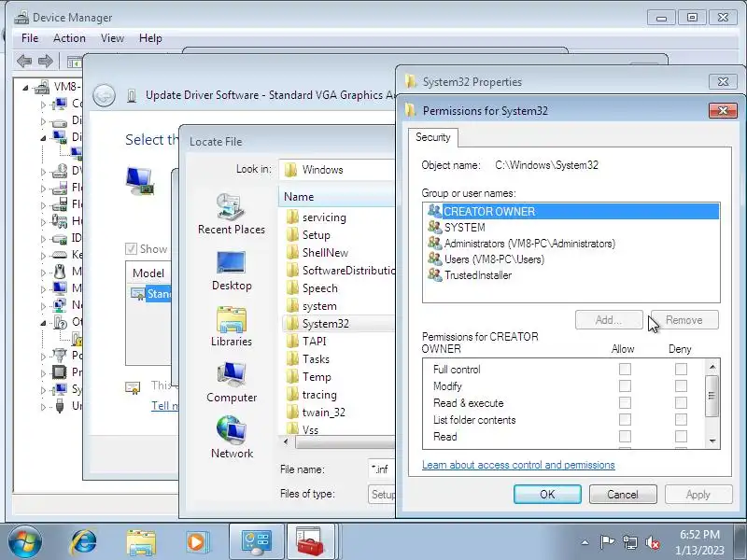Open the Files of type dropdown
The image size is (747, 560).
[x=382, y=495]
